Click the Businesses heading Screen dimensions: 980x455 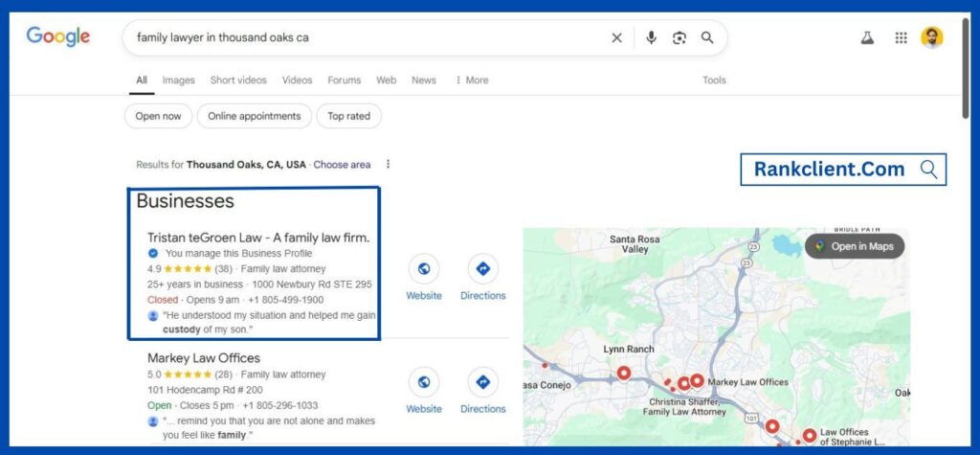pyautogui.click(x=185, y=201)
